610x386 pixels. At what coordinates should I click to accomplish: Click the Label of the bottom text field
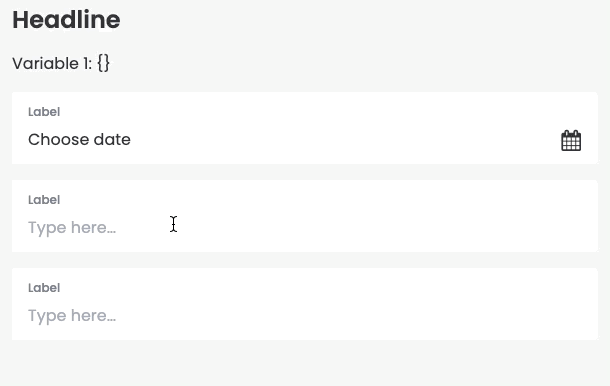click(x=44, y=288)
